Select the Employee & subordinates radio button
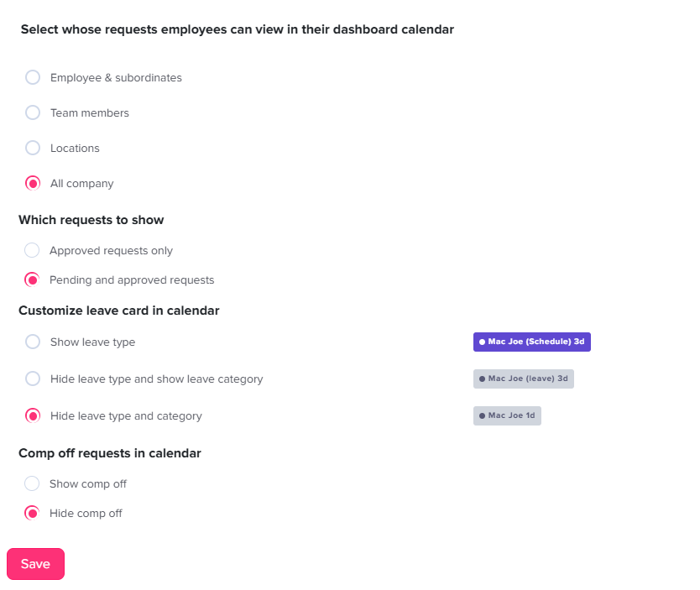Viewport: 700px width, 590px height. [33, 77]
